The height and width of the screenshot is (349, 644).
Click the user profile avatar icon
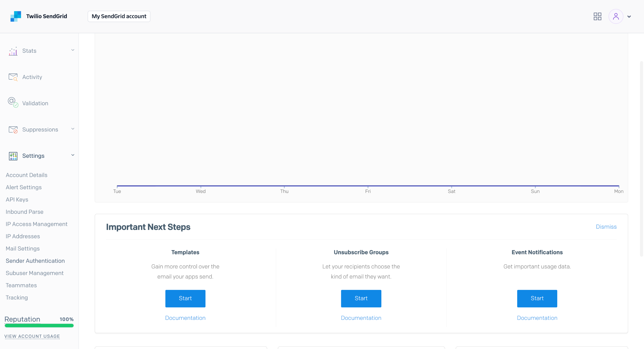click(616, 17)
